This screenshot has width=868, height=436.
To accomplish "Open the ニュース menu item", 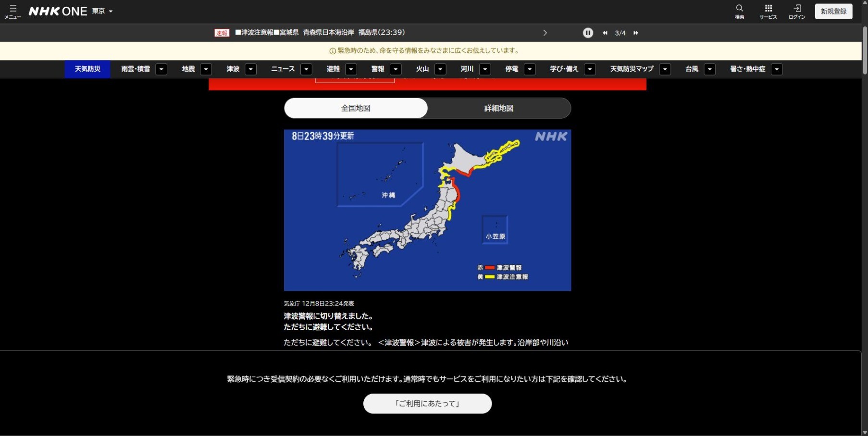I will click(x=283, y=69).
